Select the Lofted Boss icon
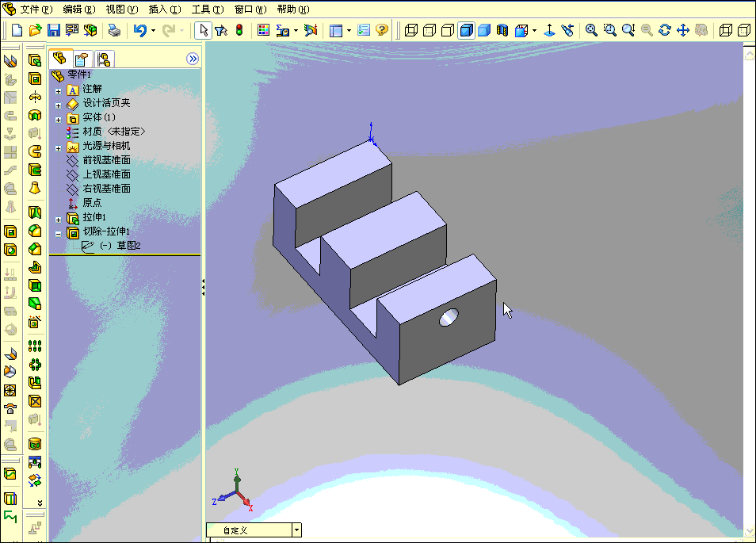This screenshot has height=543, width=756. click(35, 188)
